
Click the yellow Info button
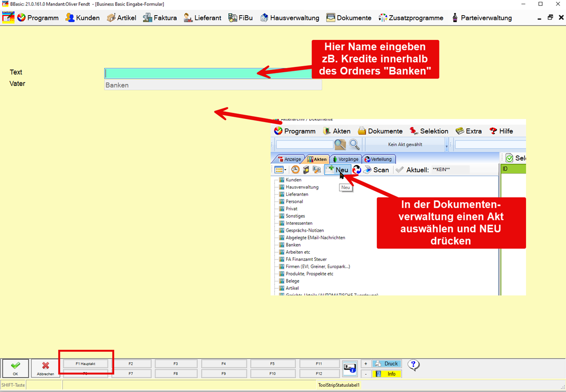387,374
